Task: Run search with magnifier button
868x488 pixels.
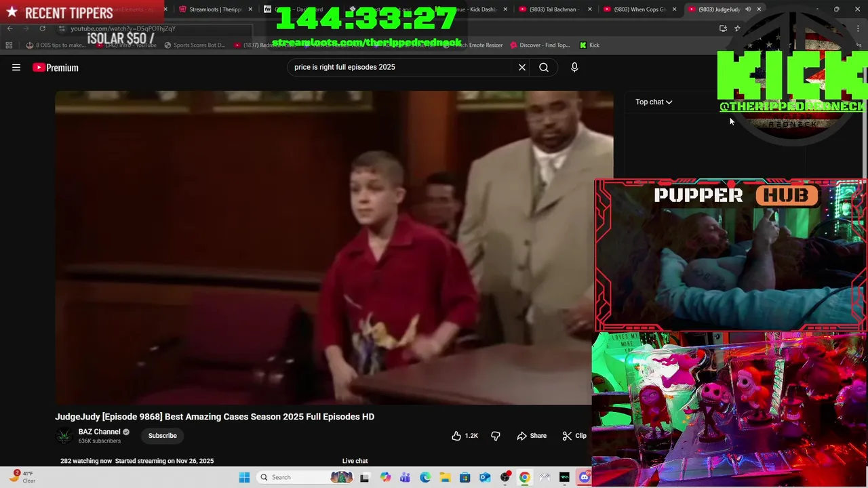Action: pos(544,67)
